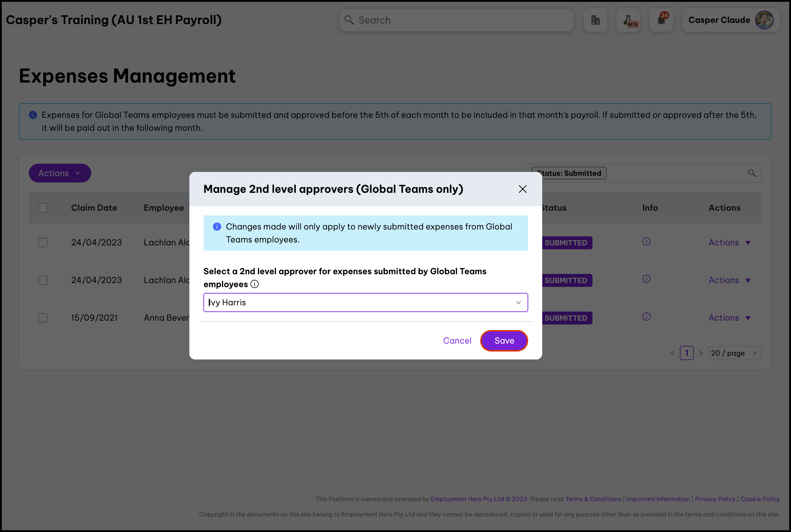This screenshot has height=532, width=791.
Task: Open Actions menu for 15/09/2021 row
Action: click(x=729, y=318)
